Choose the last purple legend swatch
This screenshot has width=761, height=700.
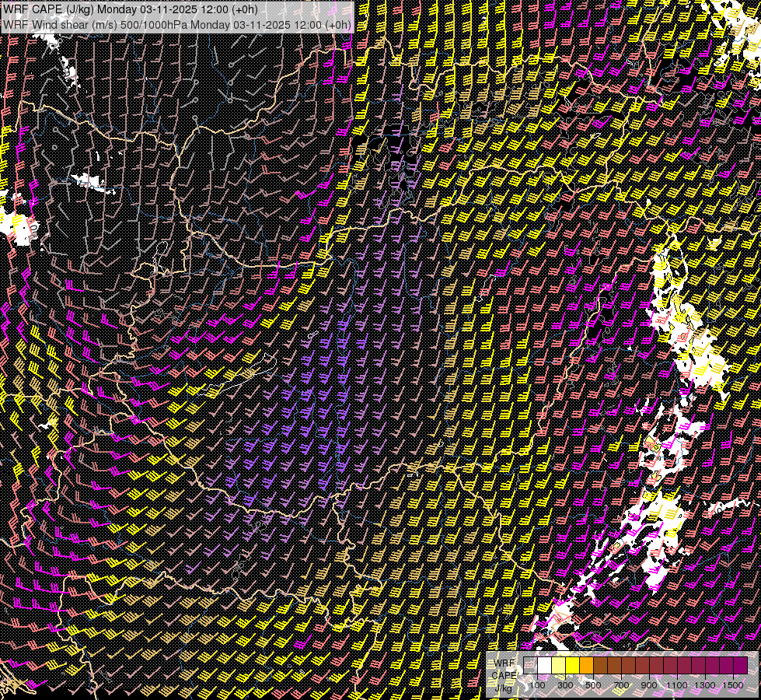(740, 665)
